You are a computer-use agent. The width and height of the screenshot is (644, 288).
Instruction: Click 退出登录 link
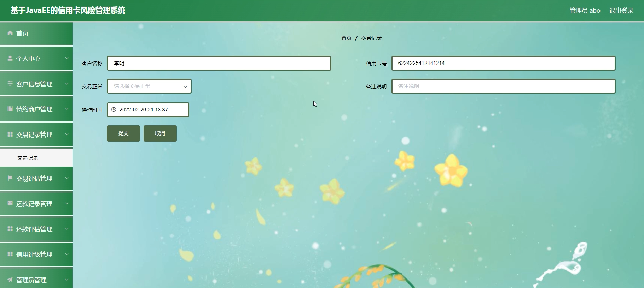[621, 11]
